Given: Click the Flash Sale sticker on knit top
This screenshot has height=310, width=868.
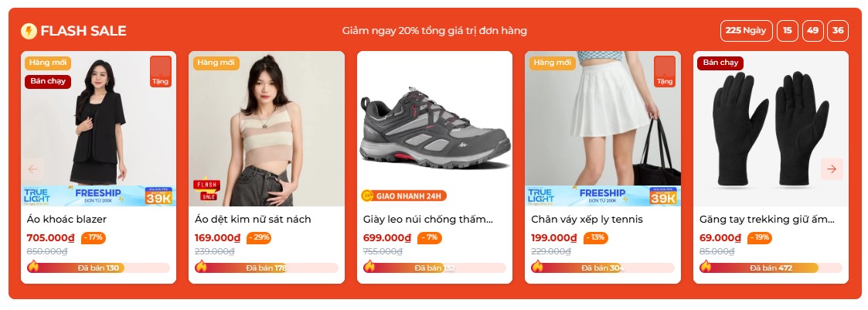Looking at the screenshot, I should point(206,189).
